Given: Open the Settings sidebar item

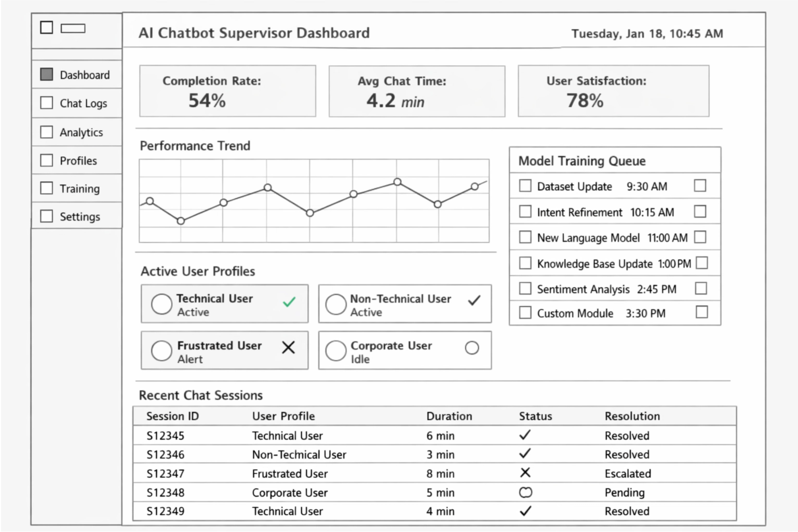Looking at the screenshot, I should click(79, 216).
